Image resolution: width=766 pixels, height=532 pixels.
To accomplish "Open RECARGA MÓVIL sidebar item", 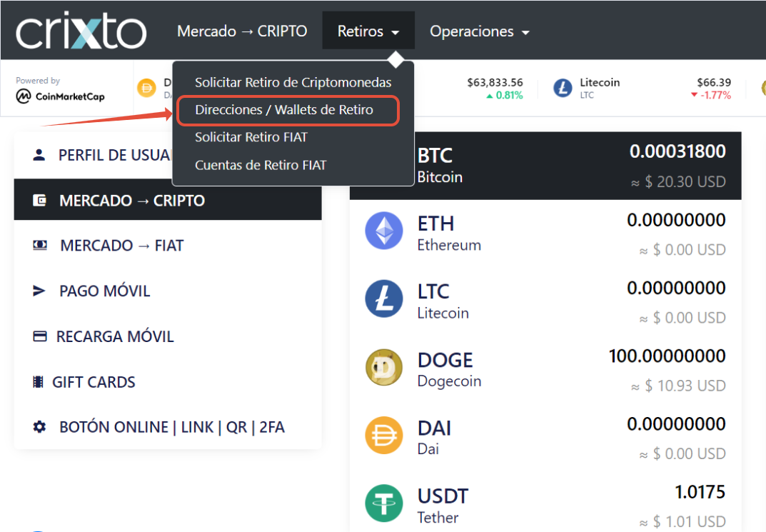I will 168,336.
